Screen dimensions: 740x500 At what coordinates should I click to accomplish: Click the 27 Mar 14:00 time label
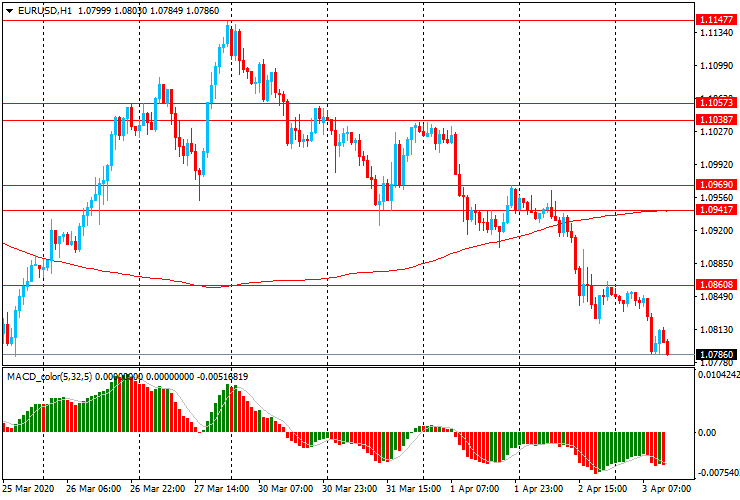(x=222, y=489)
